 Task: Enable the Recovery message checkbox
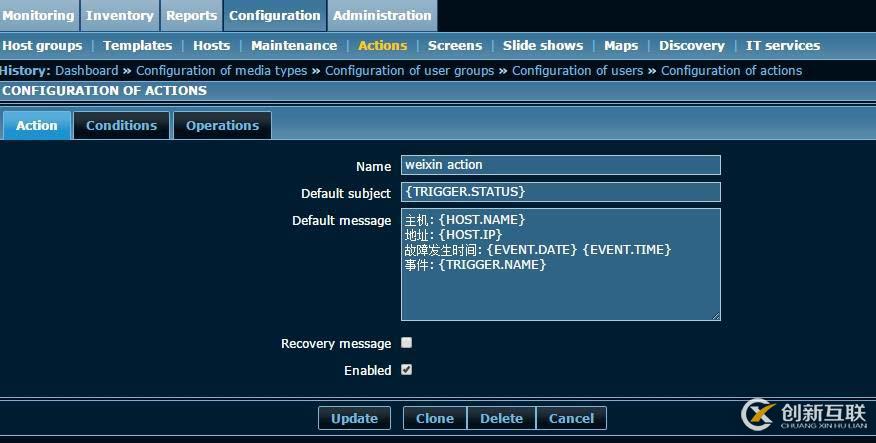tap(407, 342)
